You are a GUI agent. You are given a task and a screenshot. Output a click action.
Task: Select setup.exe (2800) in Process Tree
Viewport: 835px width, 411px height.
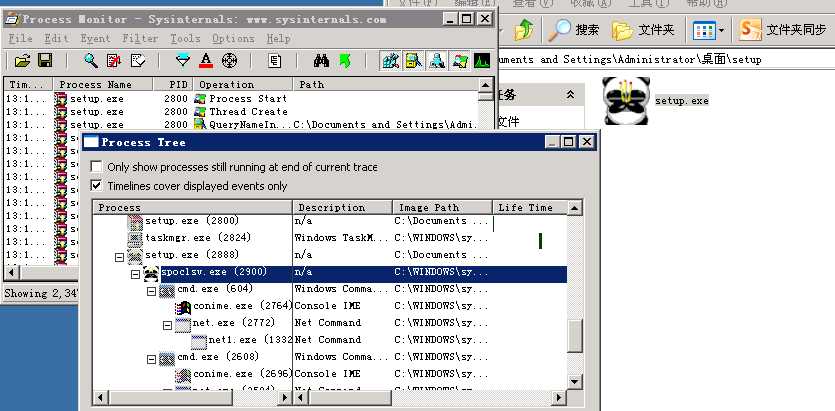192,220
